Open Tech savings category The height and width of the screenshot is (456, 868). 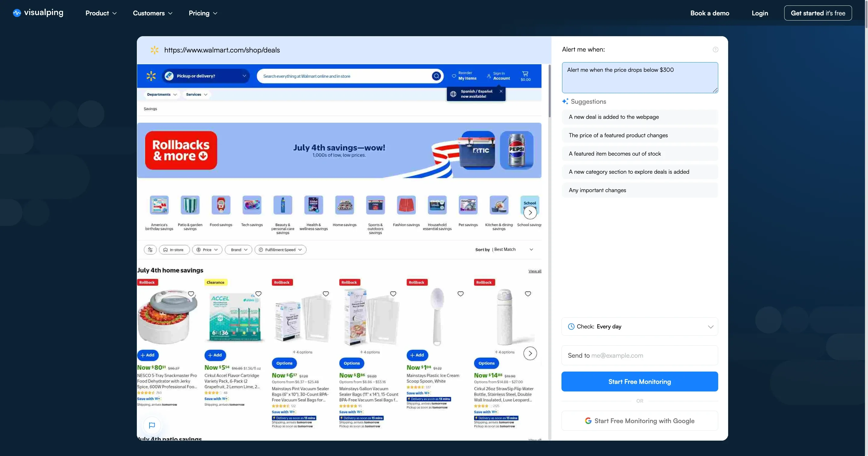coord(252,211)
